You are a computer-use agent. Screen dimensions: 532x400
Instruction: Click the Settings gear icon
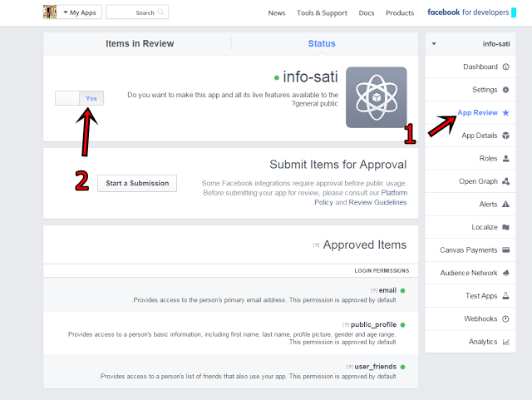506,90
